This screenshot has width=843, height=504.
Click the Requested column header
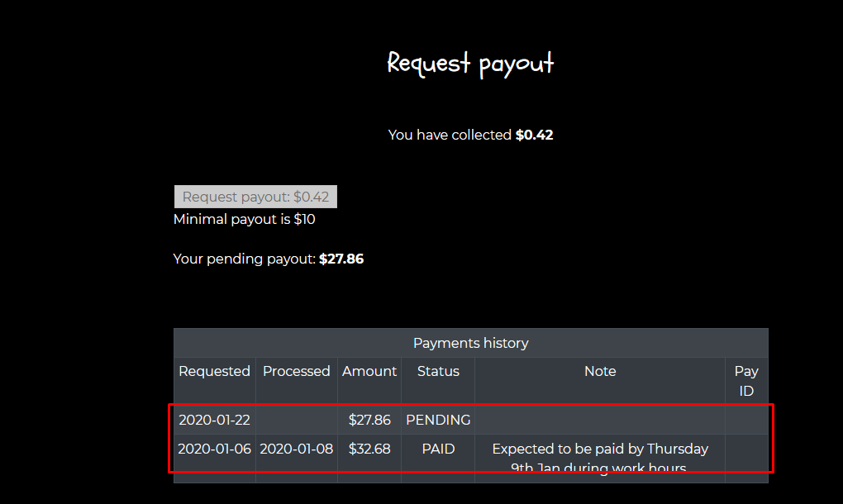click(x=214, y=371)
